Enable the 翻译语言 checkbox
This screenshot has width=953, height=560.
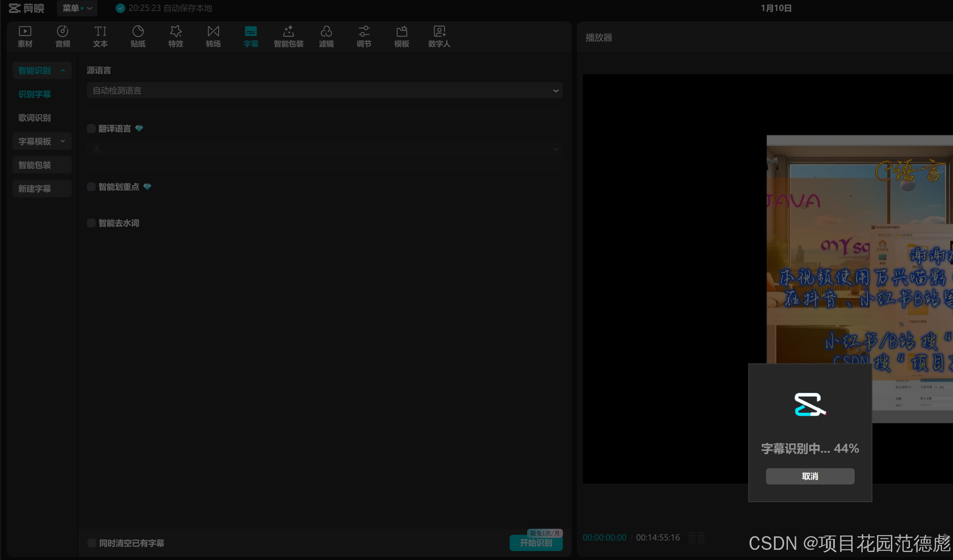tap(91, 128)
